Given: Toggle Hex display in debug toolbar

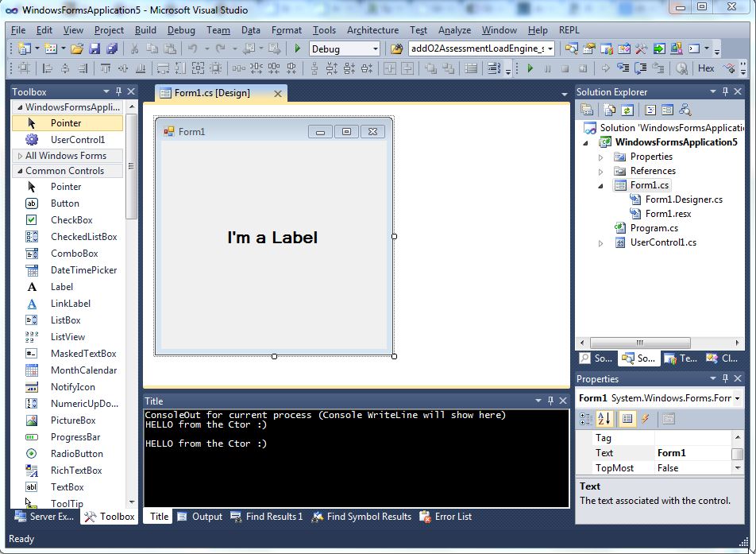Looking at the screenshot, I should pos(706,68).
